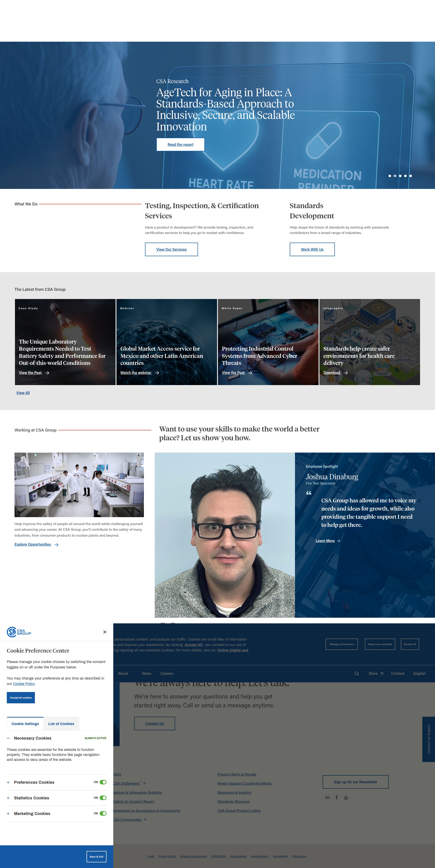Select the last hero carousel dot
Screen dimensions: 435x868
[410, 176]
